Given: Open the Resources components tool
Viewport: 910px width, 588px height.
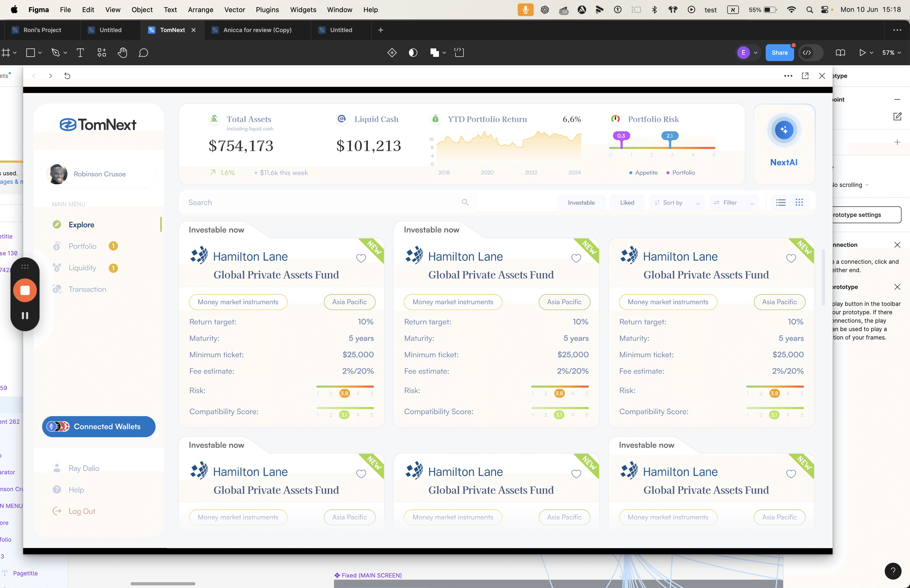Looking at the screenshot, I should point(102,53).
